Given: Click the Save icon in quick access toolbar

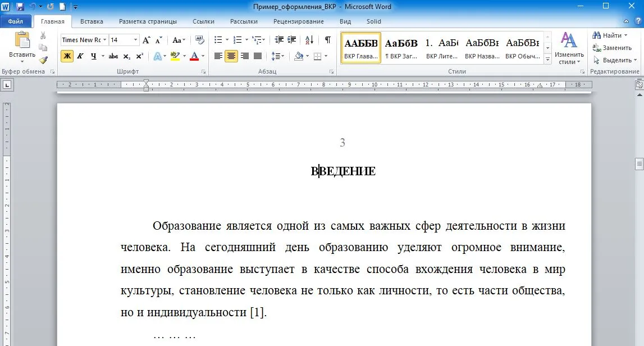Looking at the screenshot, I should click(20, 7).
